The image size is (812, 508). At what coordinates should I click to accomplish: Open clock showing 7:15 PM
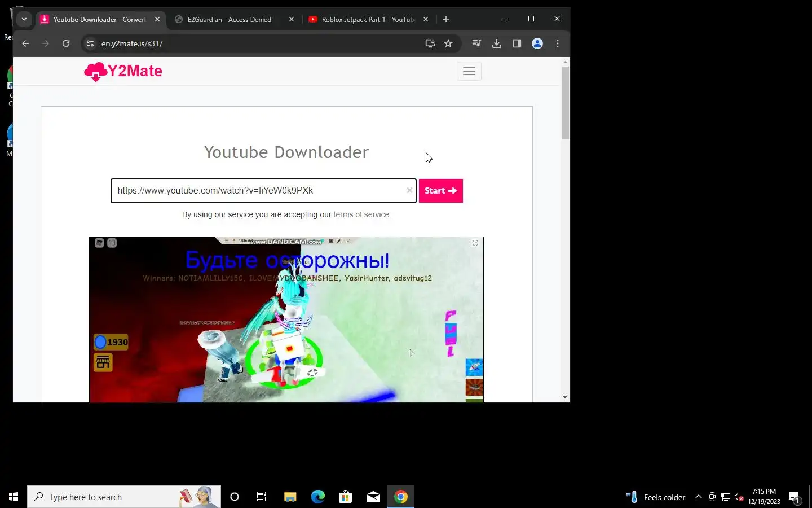pos(764,497)
